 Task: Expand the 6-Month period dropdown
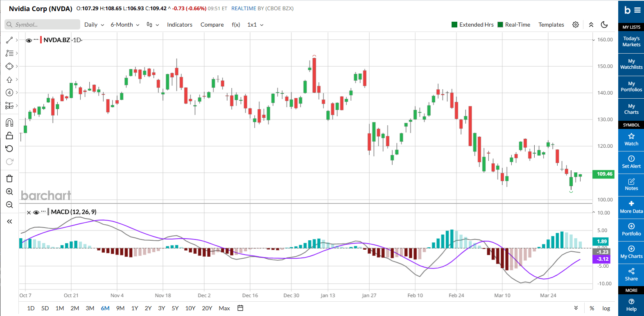tap(125, 25)
